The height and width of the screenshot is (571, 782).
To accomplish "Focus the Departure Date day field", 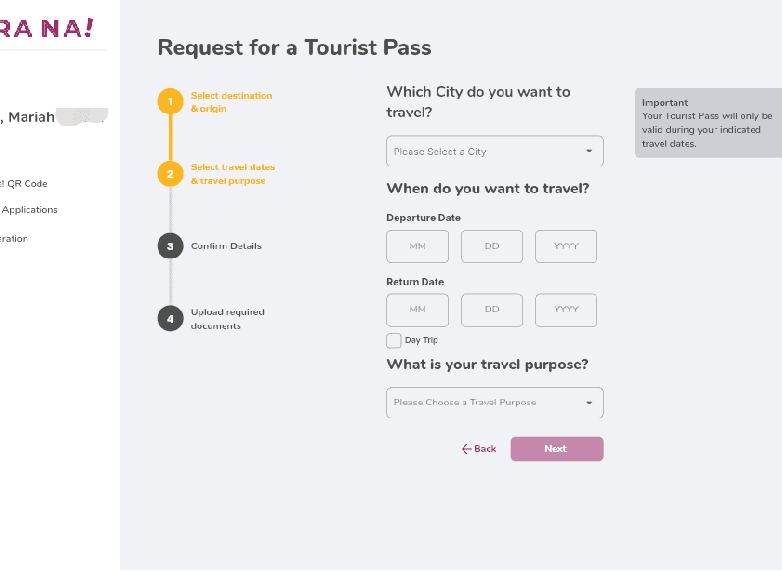I will pyautogui.click(x=492, y=247).
